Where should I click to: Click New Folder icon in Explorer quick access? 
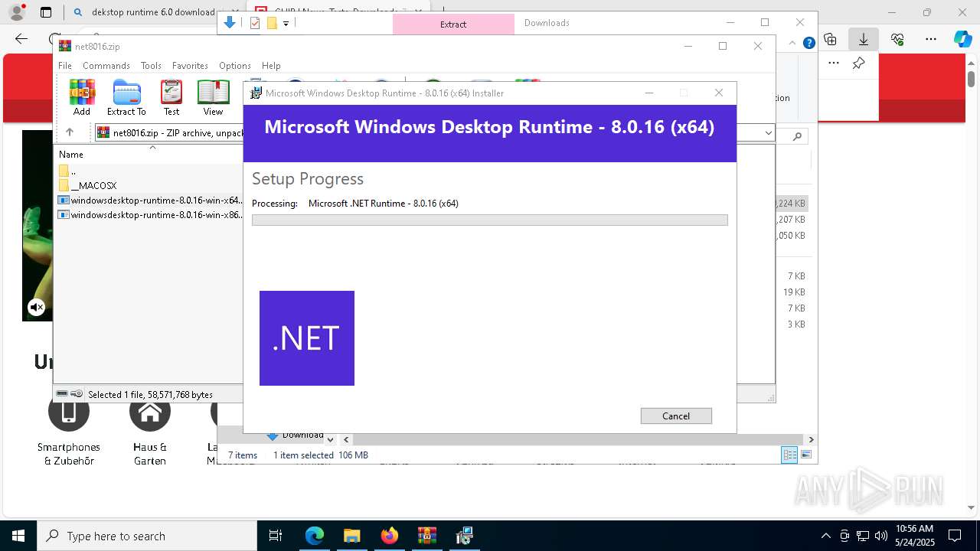271,23
